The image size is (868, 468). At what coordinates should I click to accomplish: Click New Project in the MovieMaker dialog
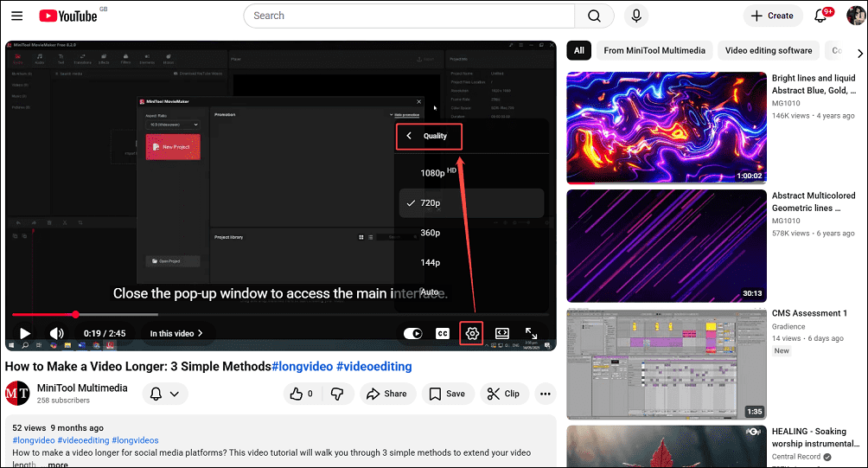coord(173,147)
